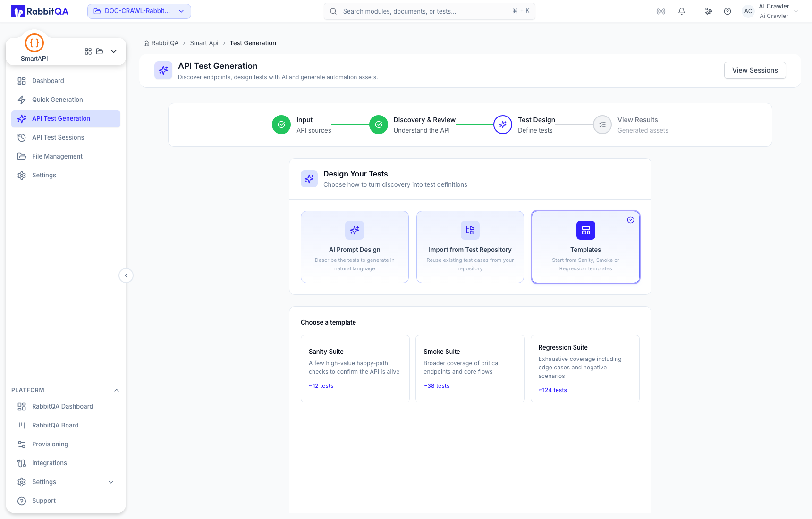
Task: Select the Templates design card
Action: [x=585, y=247]
